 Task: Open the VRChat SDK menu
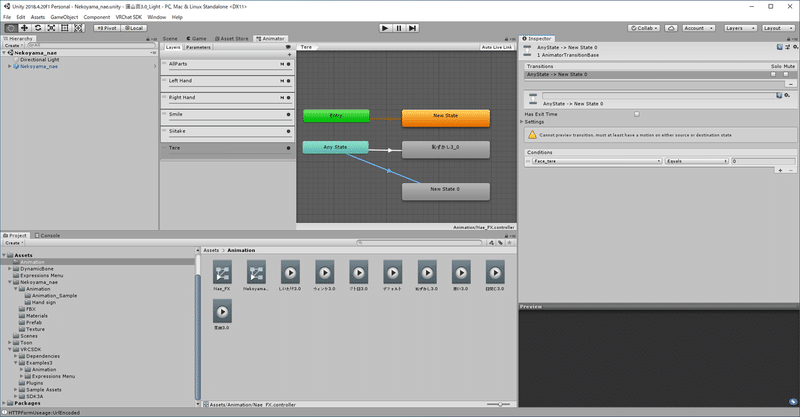[x=129, y=17]
